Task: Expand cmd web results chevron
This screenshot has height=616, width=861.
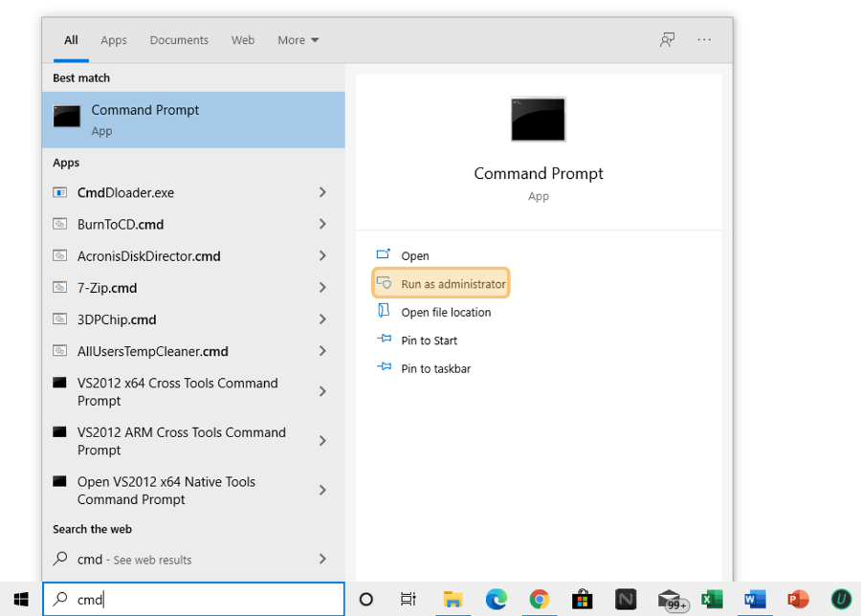Action: 323,559
